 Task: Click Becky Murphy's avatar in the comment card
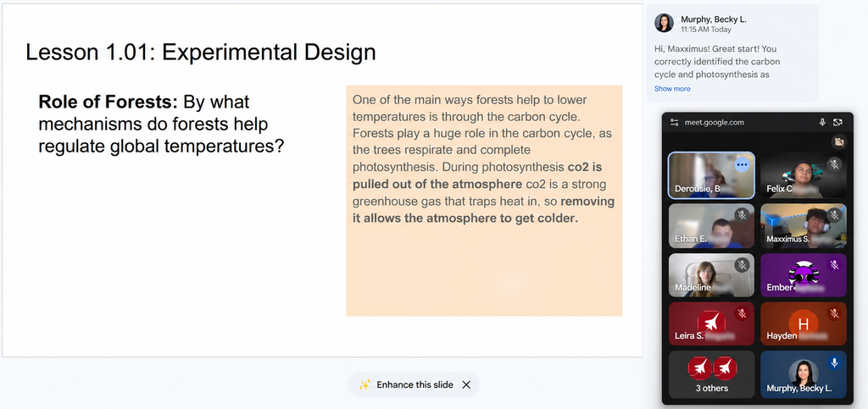[x=664, y=23]
